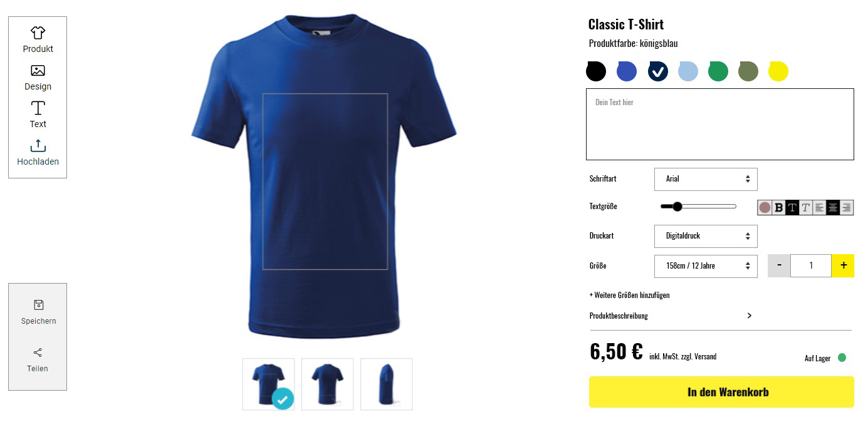The height and width of the screenshot is (427, 868).
Task: Click Weitere Größen hinzufügen link
Action: click(x=629, y=295)
